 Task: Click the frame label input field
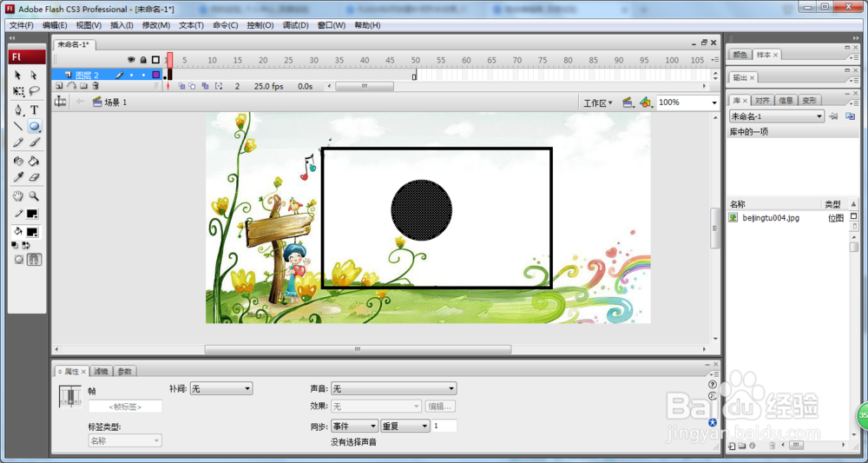point(126,407)
